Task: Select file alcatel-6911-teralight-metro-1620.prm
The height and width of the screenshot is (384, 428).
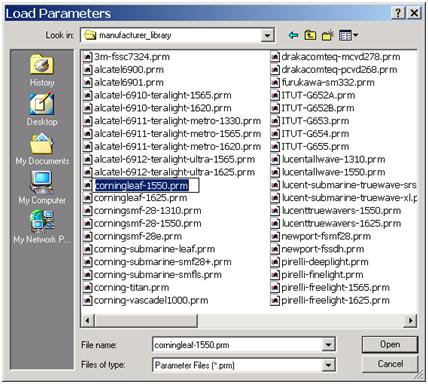Action: (177, 147)
